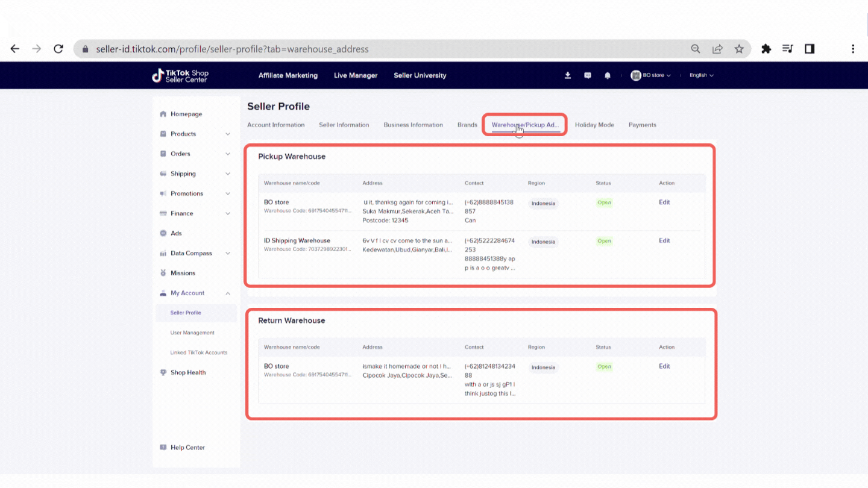
Task: Edit the Return Warehouse BO store entry
Action: pyautogui.click(x=664, y=366)
